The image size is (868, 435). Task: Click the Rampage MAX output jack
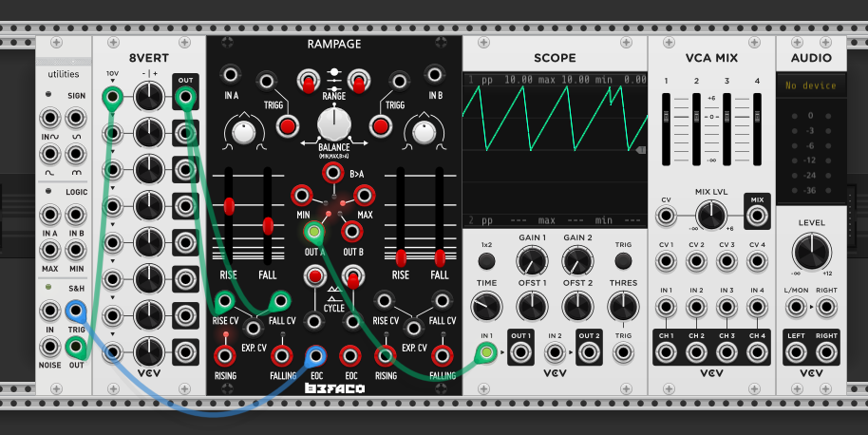tap(365, 196)
